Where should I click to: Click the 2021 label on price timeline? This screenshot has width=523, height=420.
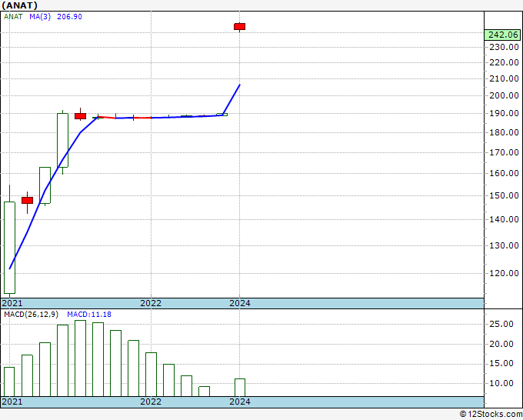(12, 303)
